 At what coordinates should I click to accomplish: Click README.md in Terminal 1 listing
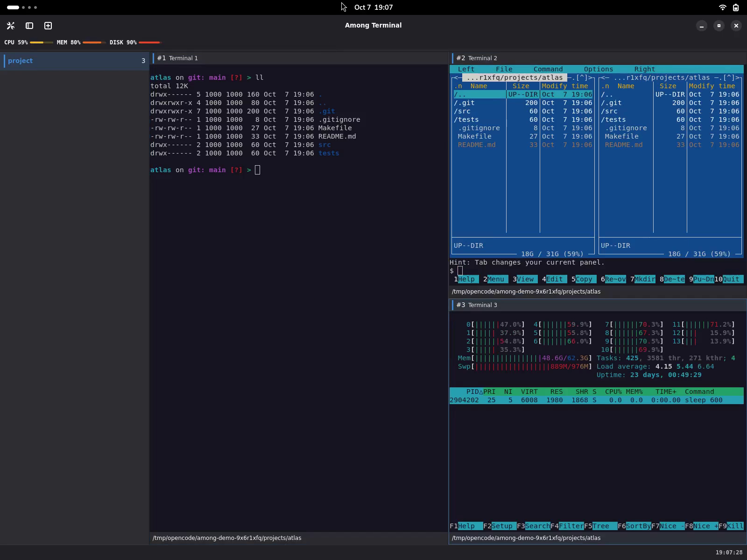coord(337,136)
